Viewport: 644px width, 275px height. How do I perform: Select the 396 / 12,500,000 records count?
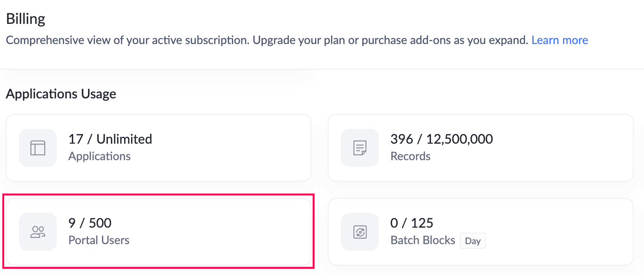pos(441,139)
